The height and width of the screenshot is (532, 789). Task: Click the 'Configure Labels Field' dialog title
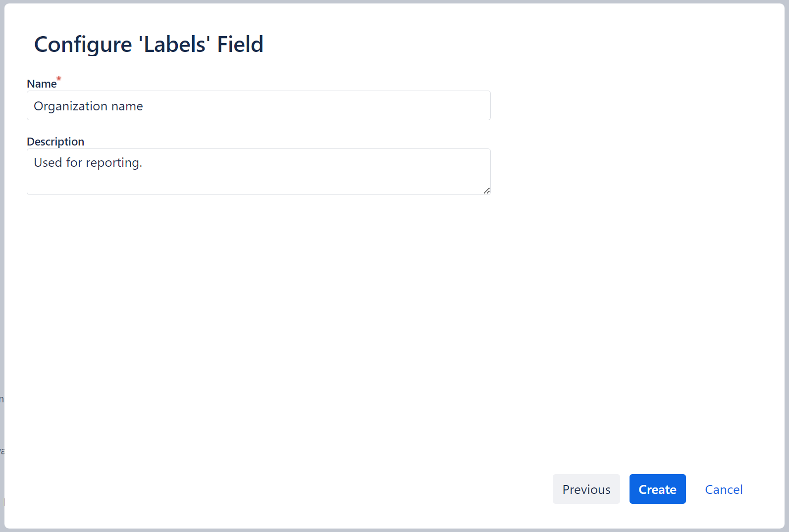[149, 44]
